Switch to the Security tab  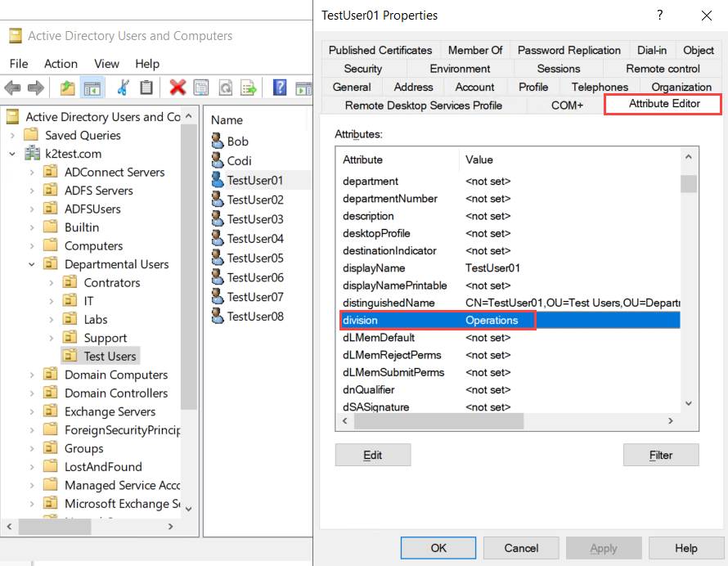click(363, 69)
